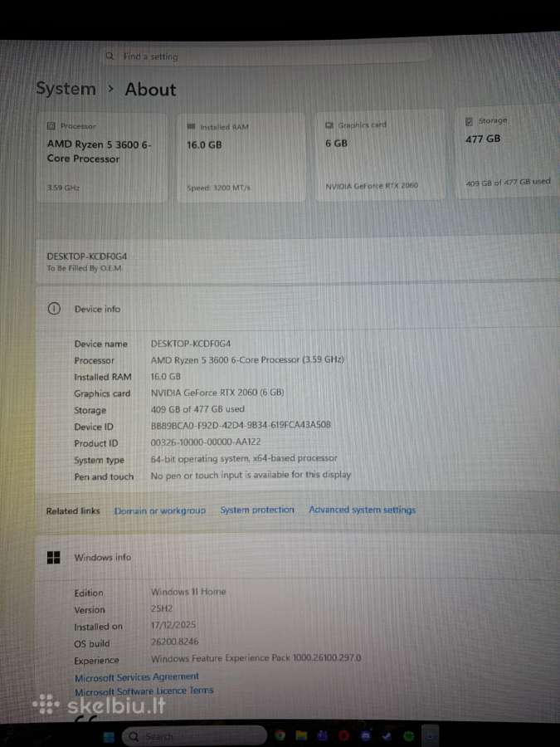Select the Pen and touch value text

(x=251, y=475)
